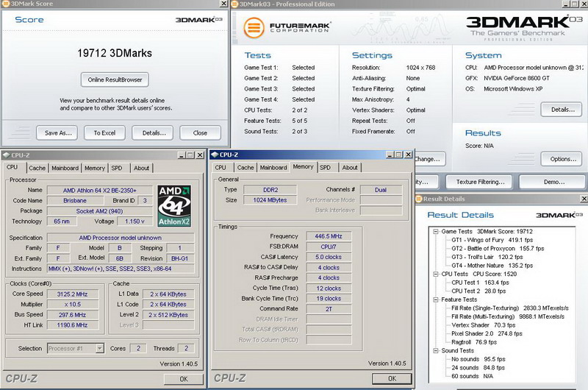588x390 pixels.
Task: Click Close in the Score window
Action: point(200,133)
